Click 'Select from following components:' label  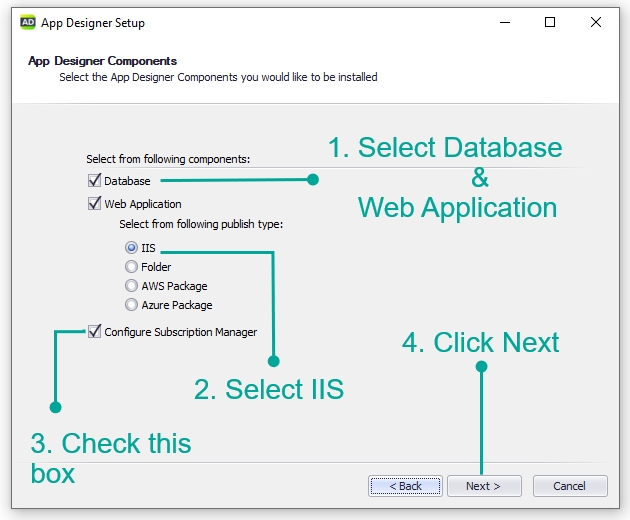(168, 159)
